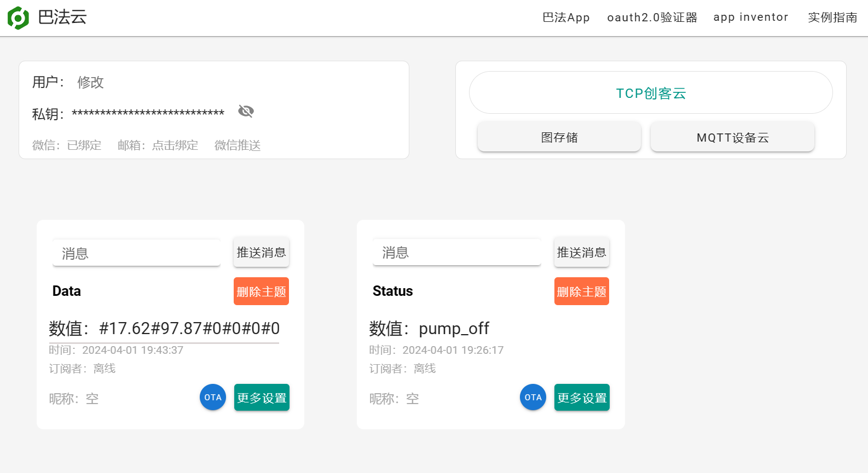Click 修改 next to the user label
Viewport: 868px width, 473px height.
[90, 82]
